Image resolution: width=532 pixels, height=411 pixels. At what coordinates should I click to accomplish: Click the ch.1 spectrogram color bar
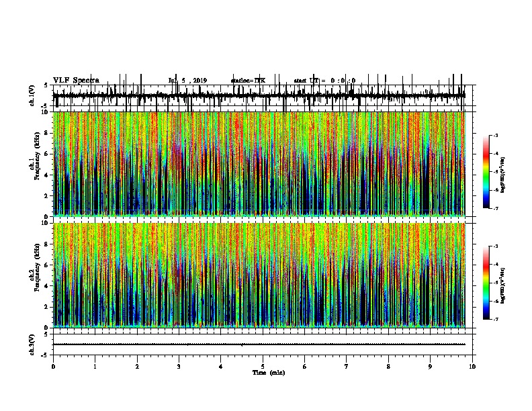click(486, 172)
